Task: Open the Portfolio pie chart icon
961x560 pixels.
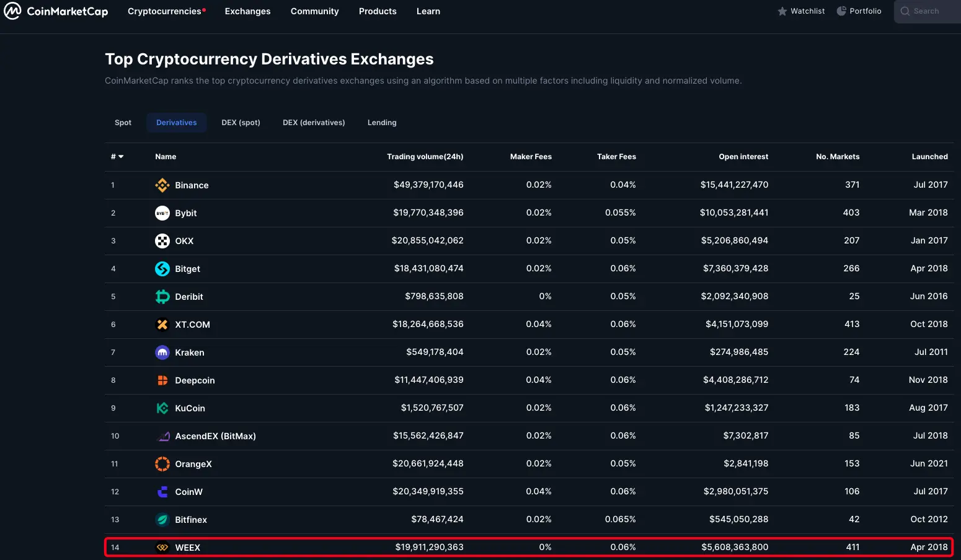Action: tap(841, 11)
